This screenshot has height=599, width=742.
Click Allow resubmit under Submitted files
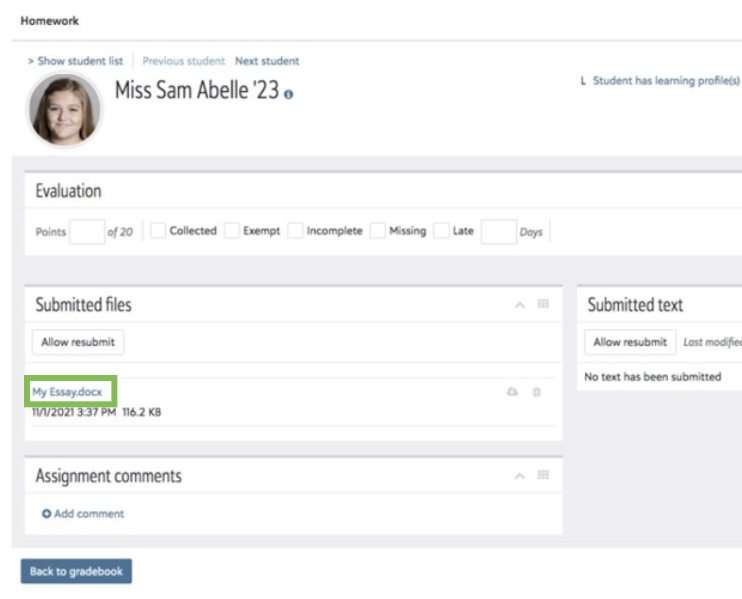coord(78,342)
